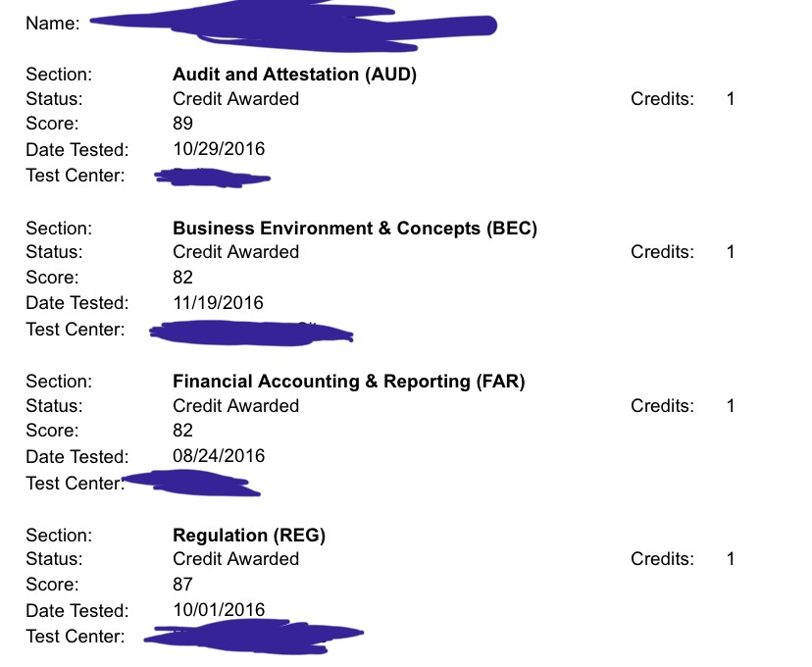The width and height of the screenshot is (812, 667).
Task: Click the Financial Accounting & Reporting (FAR) heading
Action: 348,382
